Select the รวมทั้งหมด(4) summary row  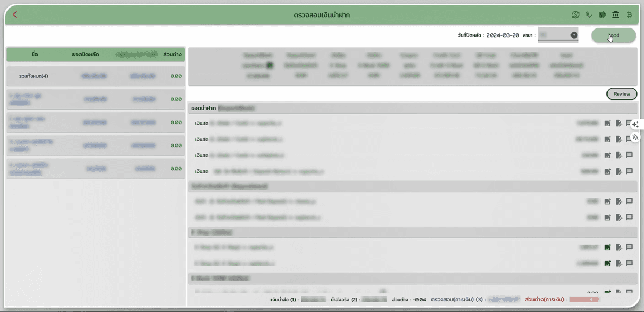pos(96,76)
